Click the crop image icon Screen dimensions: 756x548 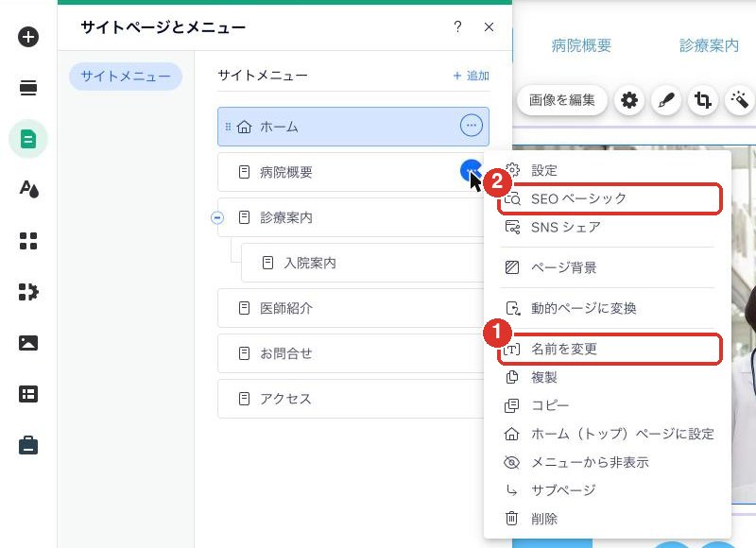pyautogui.click(x=702, y=100)
